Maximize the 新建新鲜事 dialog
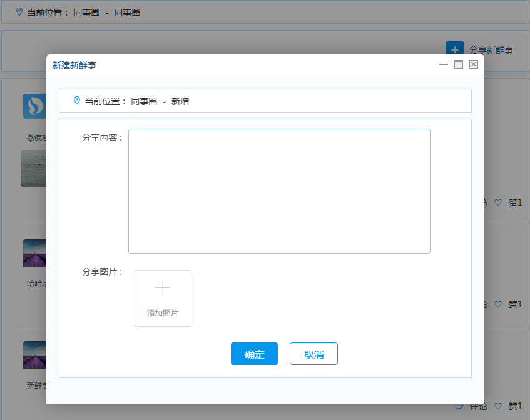Image resolution: width=530 pixels, height=420 pixels. pos(459,64)
